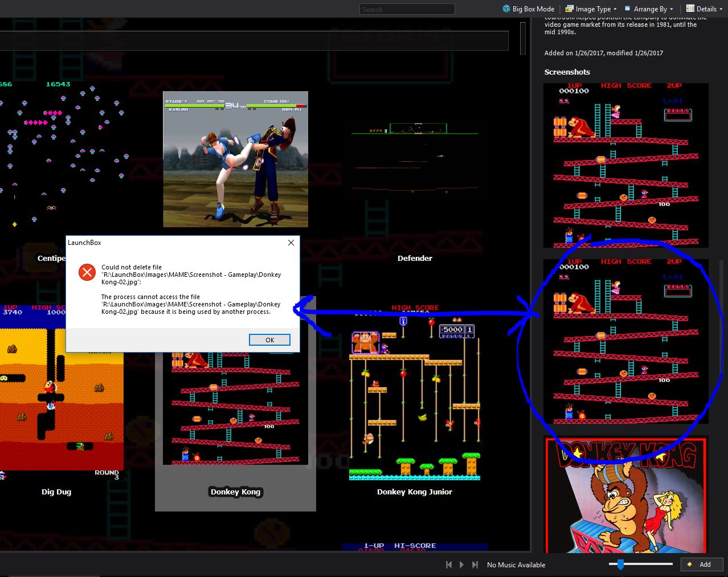Click the Big Box Mode cube icon
The image size is (728, 577).
tap(506, 9)
